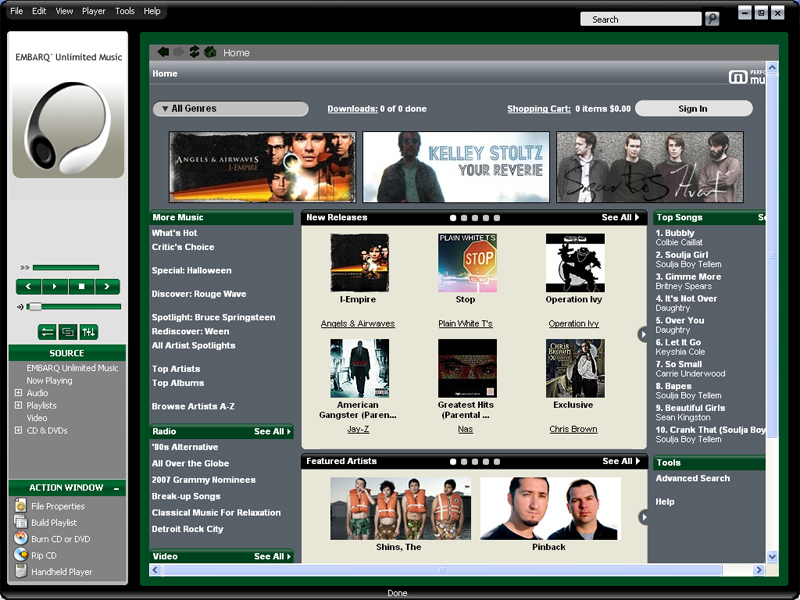The image size is (800, 600).
Task: Open the All Genres dropdown
Action: click(231, 109)
